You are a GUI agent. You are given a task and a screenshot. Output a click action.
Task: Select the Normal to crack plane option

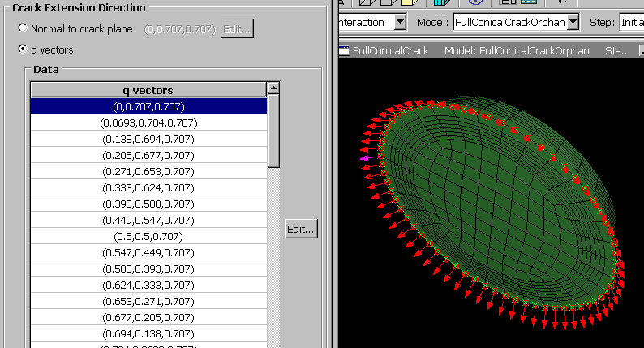pos(22,28)
